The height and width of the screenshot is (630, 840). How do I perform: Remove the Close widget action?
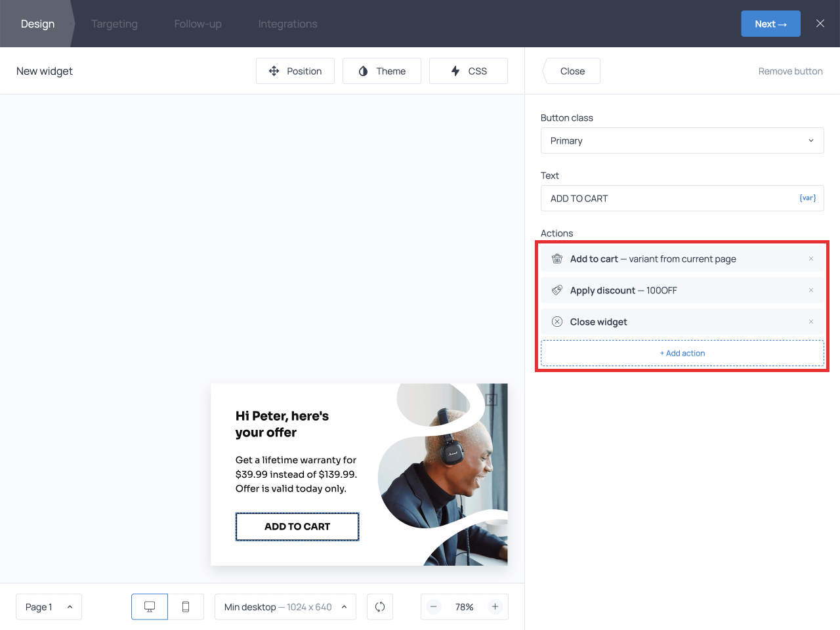(811, 322)
